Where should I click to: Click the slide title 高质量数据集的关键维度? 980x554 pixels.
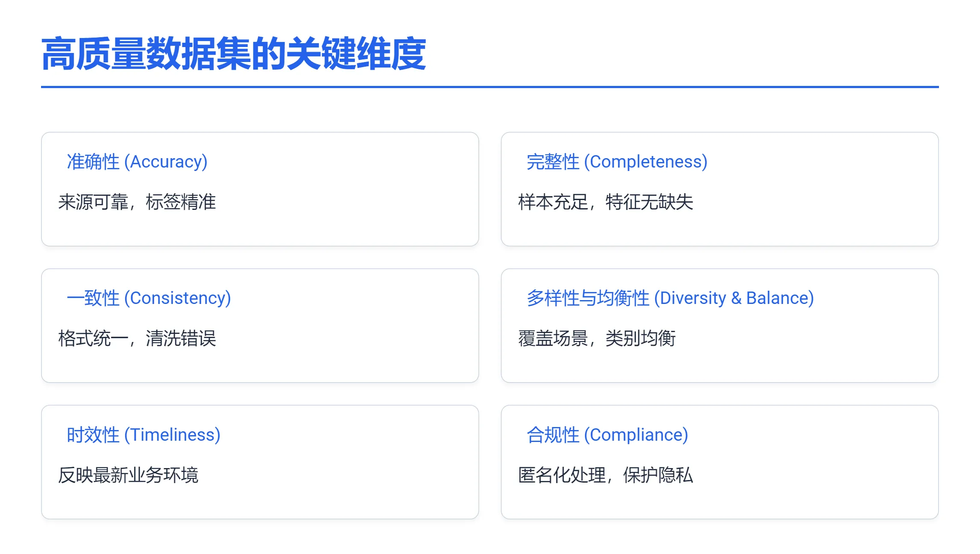pos(233,54)
